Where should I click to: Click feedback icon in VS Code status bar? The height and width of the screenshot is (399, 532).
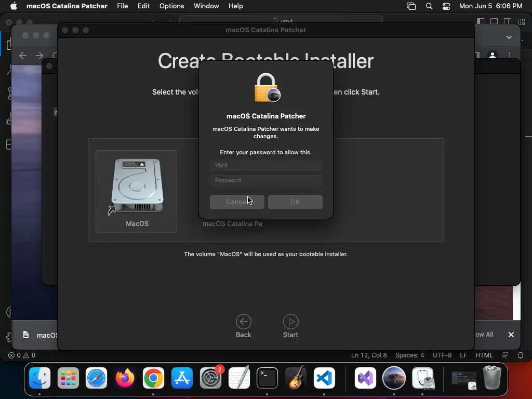pyautogui.click(x=505, y=355)
